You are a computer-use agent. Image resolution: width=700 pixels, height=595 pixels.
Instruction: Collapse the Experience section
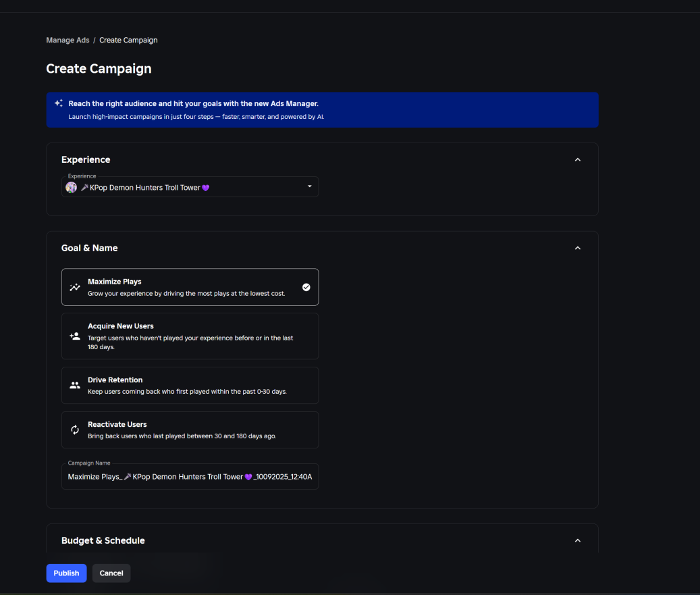tap(578, 159)
